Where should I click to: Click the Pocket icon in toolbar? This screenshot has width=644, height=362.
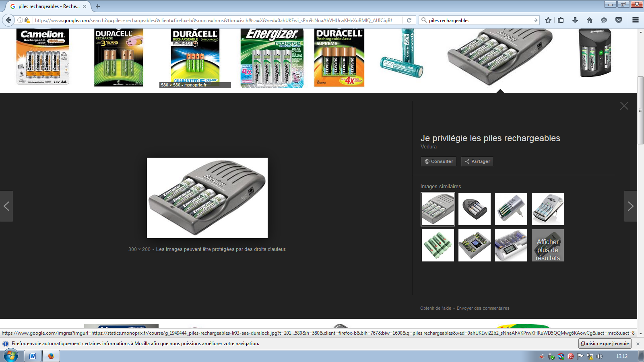[619, 20]
